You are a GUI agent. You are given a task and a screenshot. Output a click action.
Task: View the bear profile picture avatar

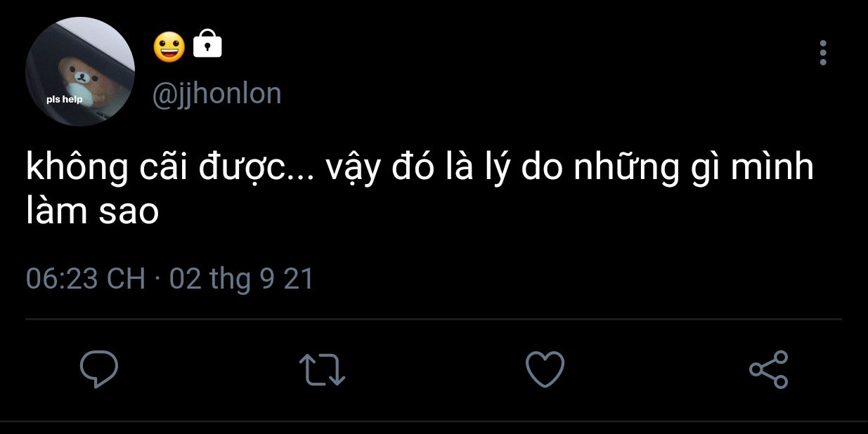pyautogui.click(x=80, y=72)
